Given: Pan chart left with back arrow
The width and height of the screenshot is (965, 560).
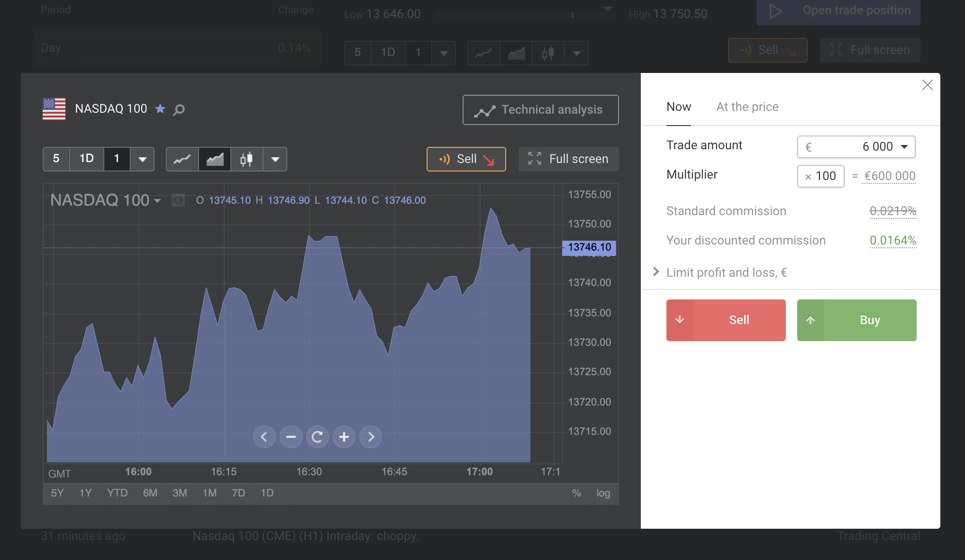Looking at the screenshot, I should (x=264, y=437).
